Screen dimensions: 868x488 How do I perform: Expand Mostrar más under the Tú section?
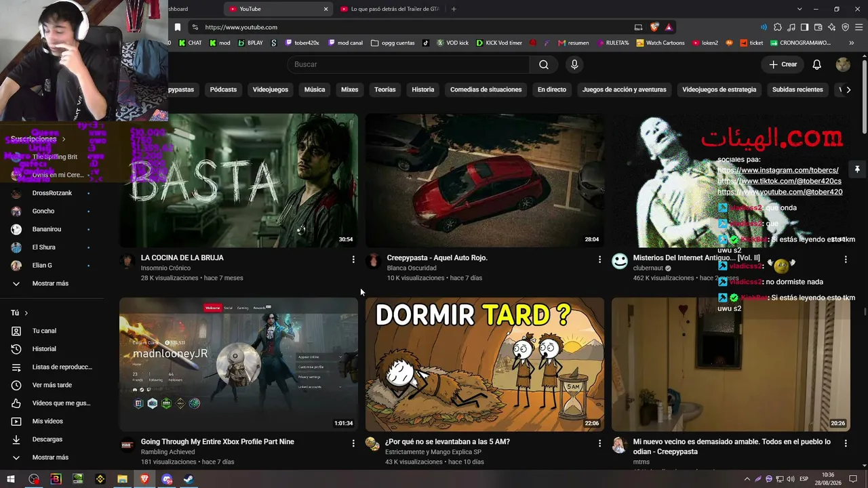[x=50, y=457]
